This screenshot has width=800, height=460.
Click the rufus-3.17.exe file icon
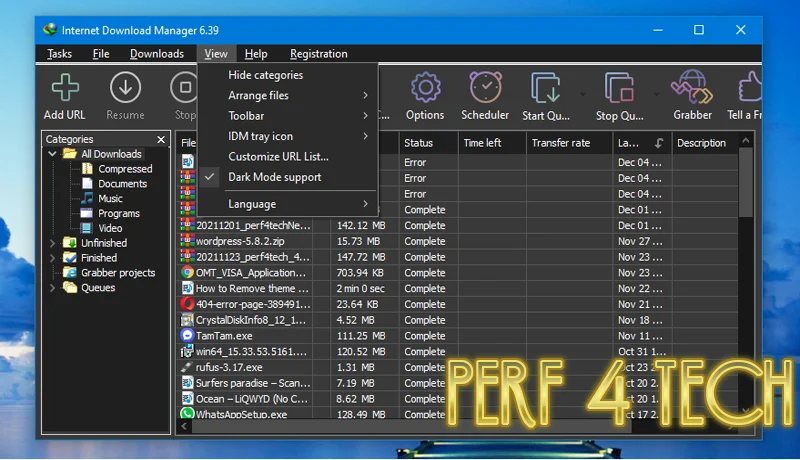click(187, 367)
